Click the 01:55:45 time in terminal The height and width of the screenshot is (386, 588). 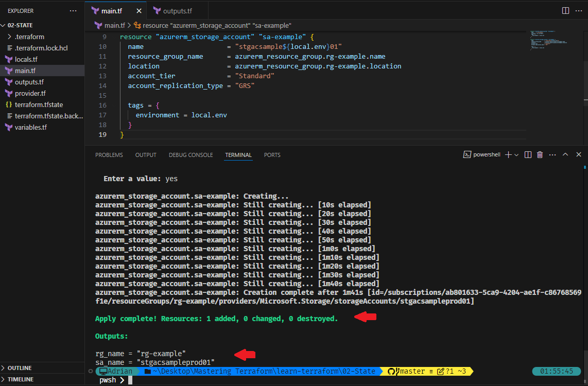pos(557,371)
